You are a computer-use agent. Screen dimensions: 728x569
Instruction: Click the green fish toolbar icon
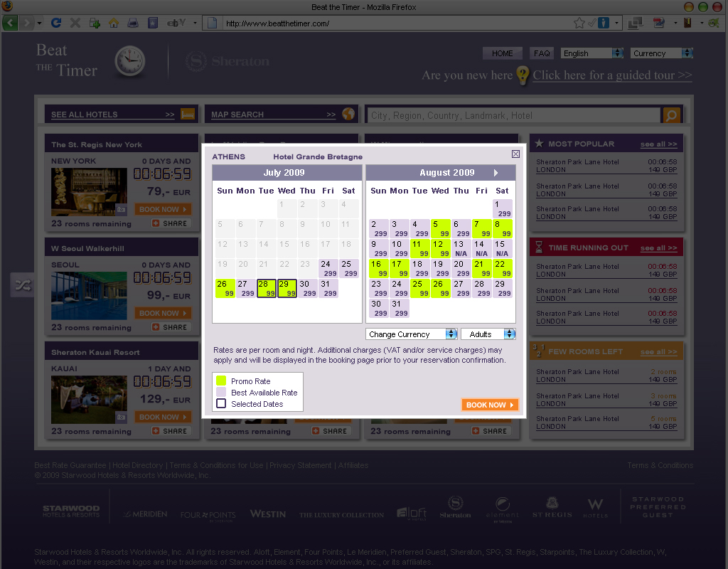click(x=714, y=23)
